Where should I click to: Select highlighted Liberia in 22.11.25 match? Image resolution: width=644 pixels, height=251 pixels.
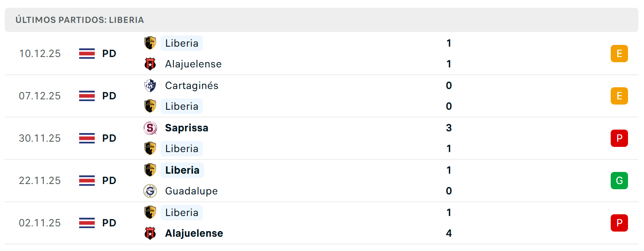(x=182, y=170)
